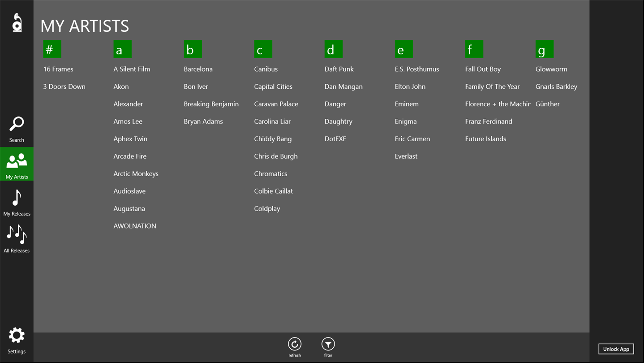Image resolution: width=644 pixels, height=363 pixels.
Task: Go to My Releases
Action: [17, 203]
